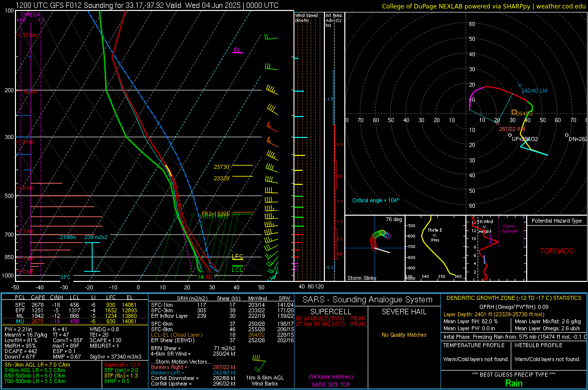
Task: Click the magenta OMEGA label
Action: tap(31, 14)
